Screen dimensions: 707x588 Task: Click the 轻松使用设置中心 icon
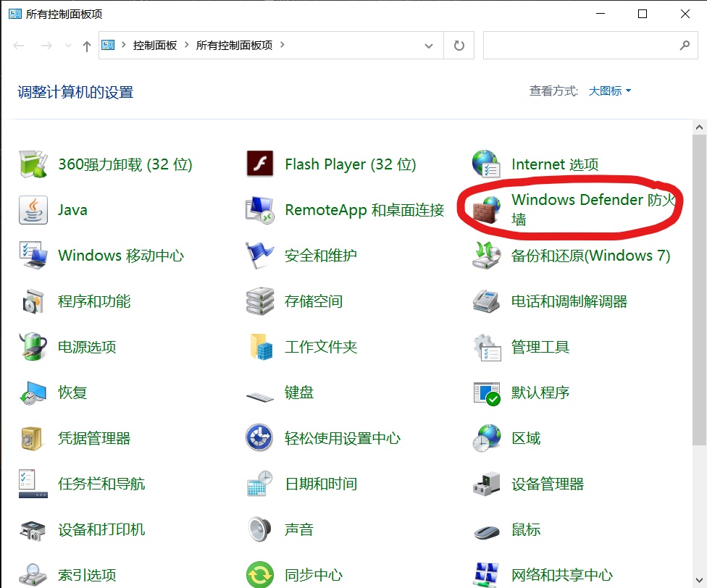[x=259, y=437]
